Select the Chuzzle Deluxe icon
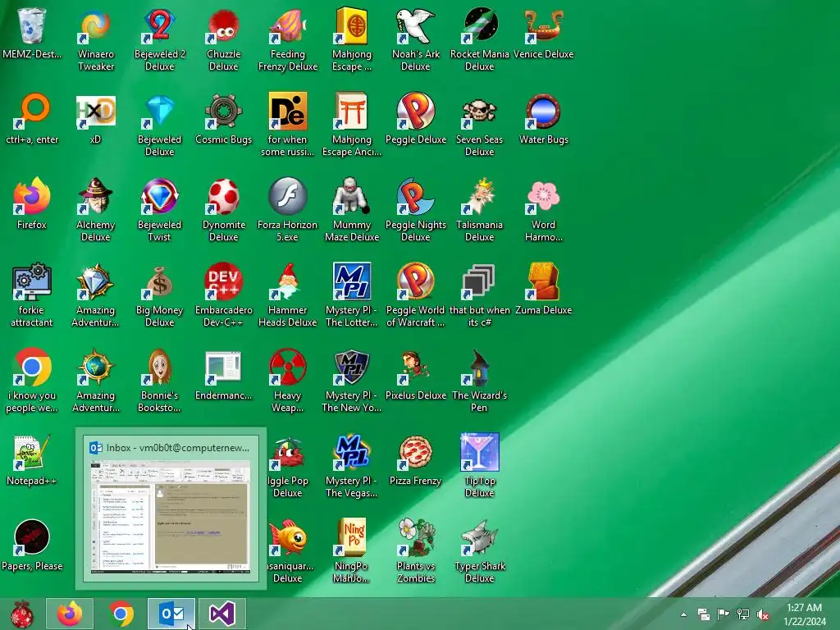840x630 pixels. (223, 25)
